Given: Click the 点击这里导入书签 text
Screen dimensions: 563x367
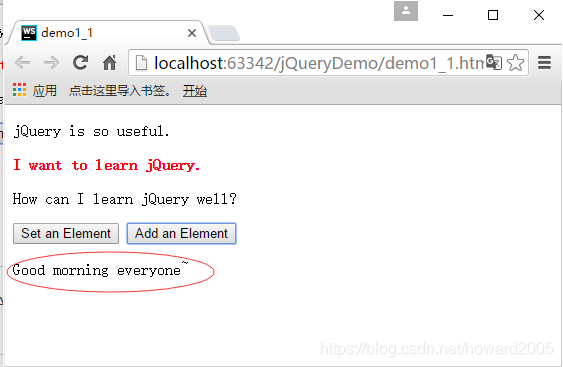Looking at the screenshot, I should (x=120, y=90).
